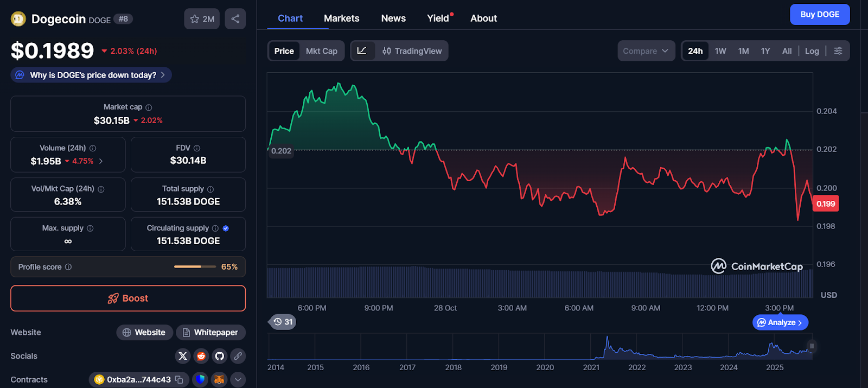The height and width of the screenshot is (388, 868).
Task: Expand more contracts chevron
Action: coord(238,380)
